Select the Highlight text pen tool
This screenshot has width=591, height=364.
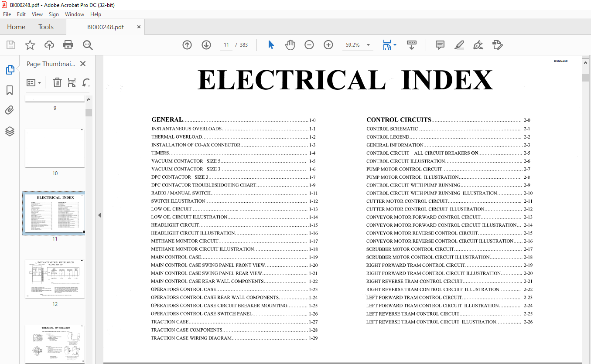(x=459, y=45)
